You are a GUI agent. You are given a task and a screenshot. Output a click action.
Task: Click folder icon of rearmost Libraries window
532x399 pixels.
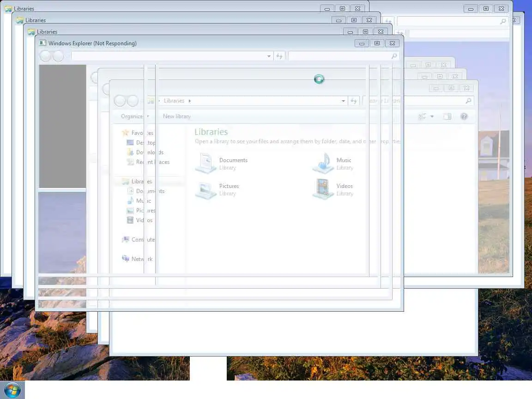(8, 8)
